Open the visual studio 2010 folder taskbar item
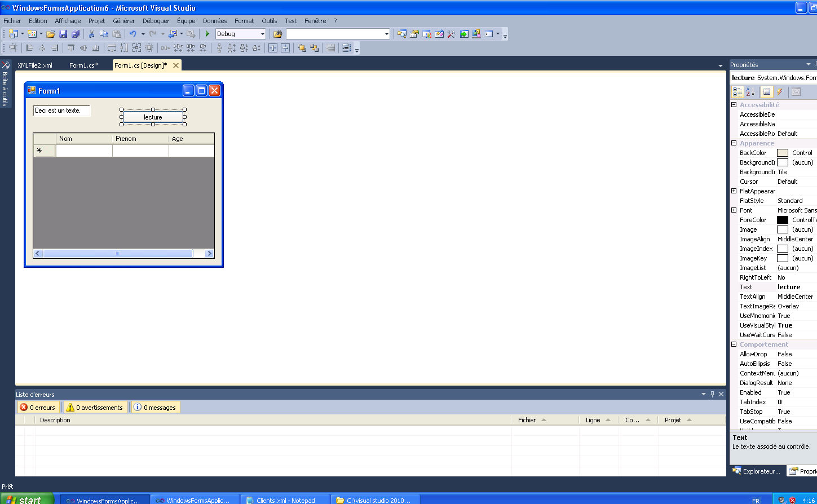The width and height of the screenshot is (817, 504). pos(374,500)
